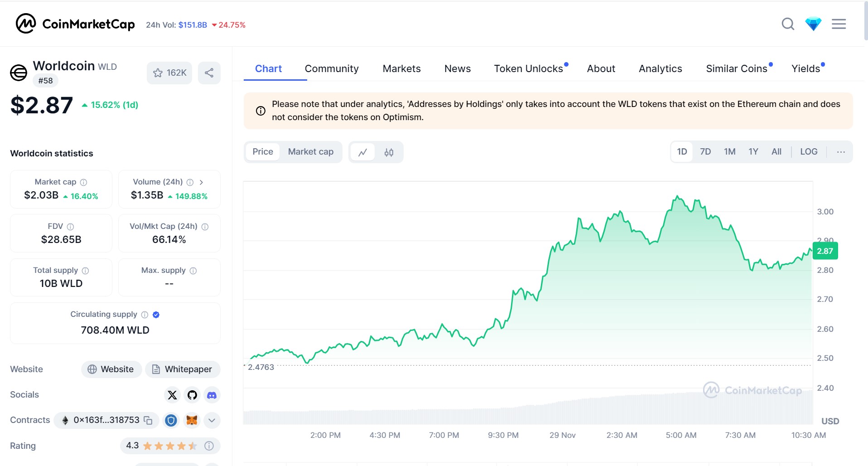Open Worldcoin's Discord social link
868x466 pixels.
point(212,395)
